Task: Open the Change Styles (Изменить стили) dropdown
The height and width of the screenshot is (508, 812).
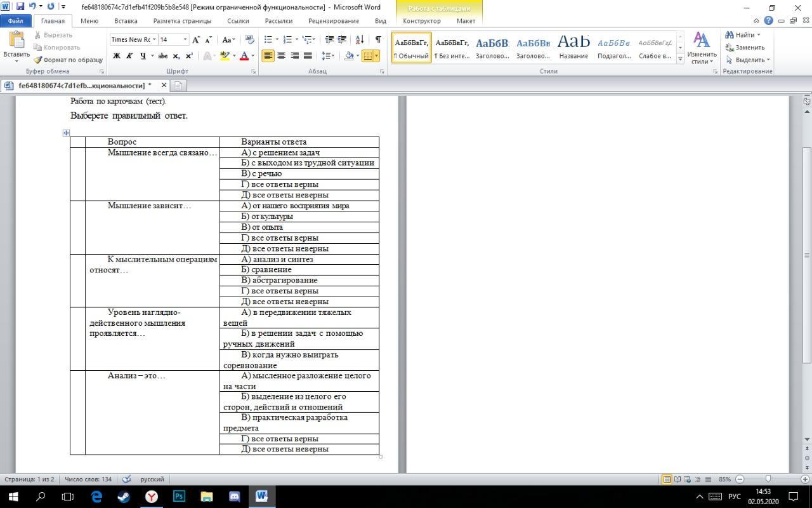Action: click(702, 47)
